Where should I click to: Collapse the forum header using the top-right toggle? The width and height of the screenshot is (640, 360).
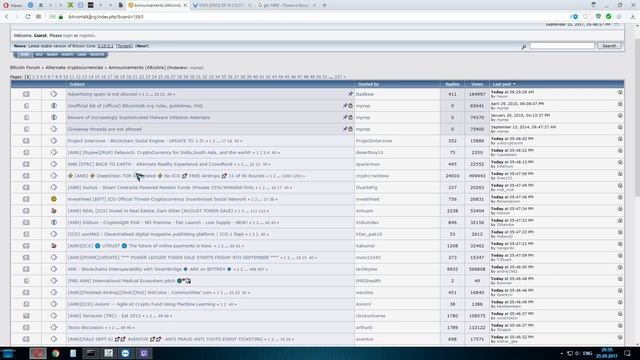click(x=616, y=24)
